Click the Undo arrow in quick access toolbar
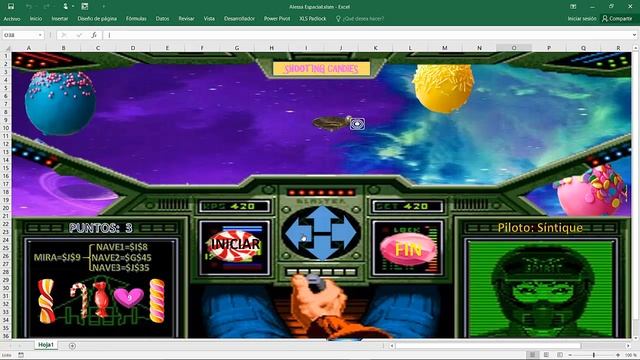The image size is (640, 360). [29, 7]
